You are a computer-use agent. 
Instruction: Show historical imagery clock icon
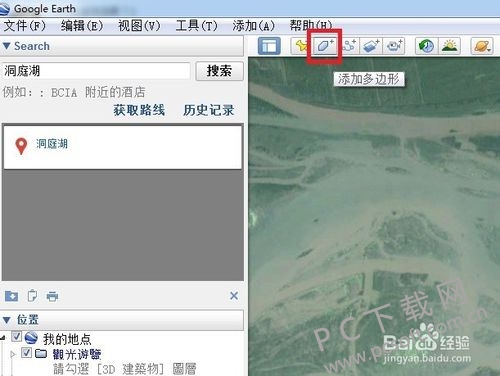click(426, 46)
